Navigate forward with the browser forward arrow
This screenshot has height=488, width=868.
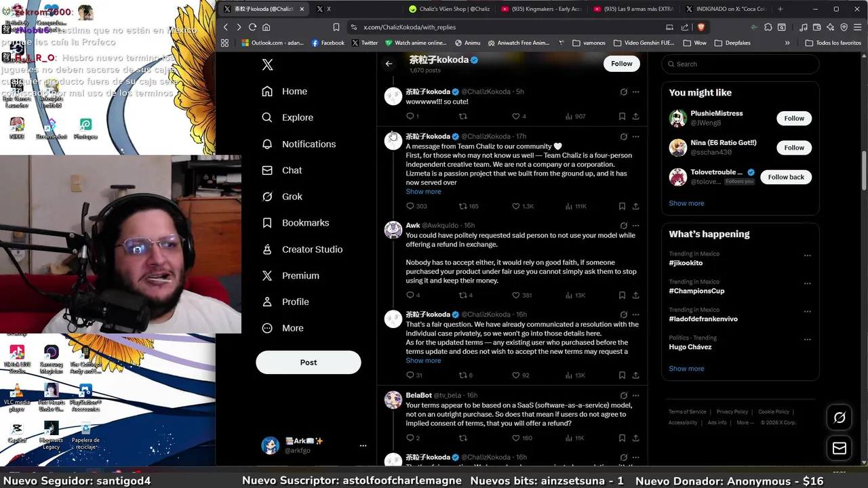[239, 27]
